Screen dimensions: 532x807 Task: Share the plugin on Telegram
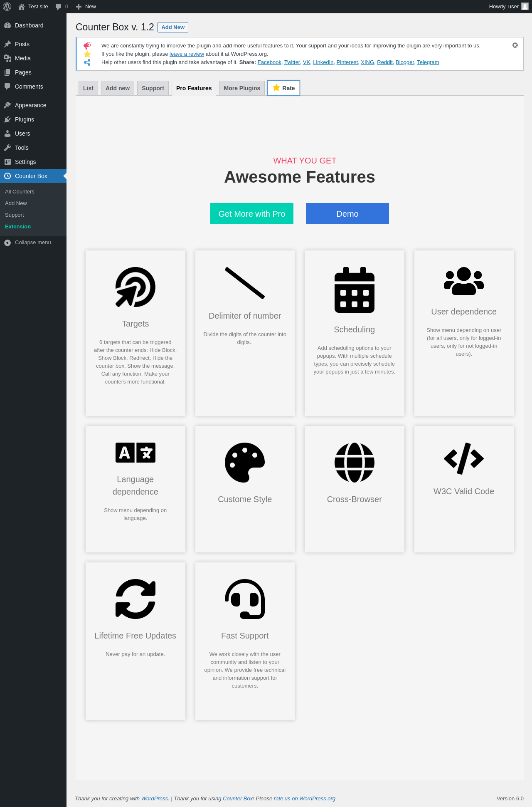pos(428,62)
